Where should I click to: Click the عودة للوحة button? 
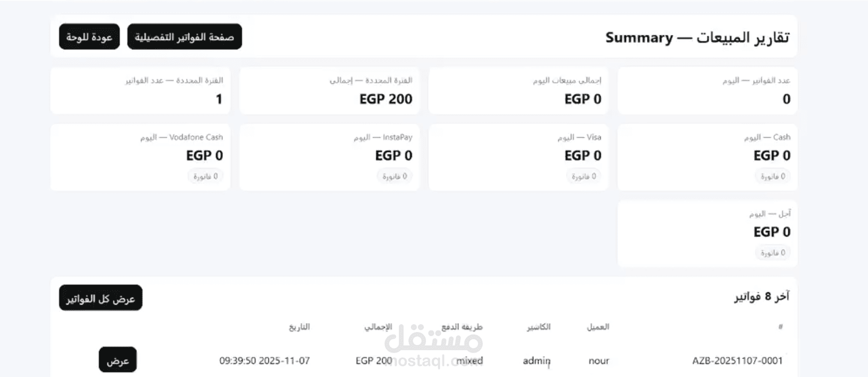click(89, 36)
